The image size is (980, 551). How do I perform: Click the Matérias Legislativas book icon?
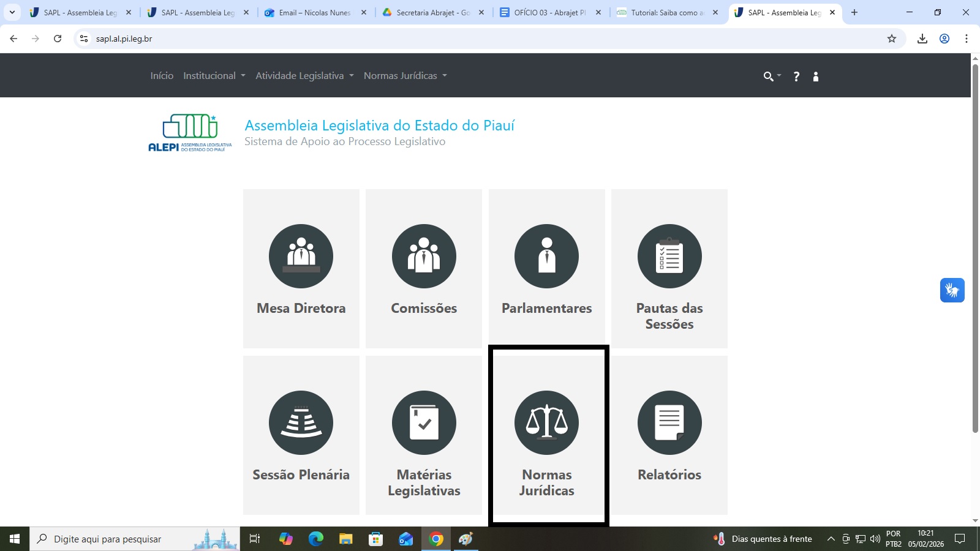tap(424, 423)
